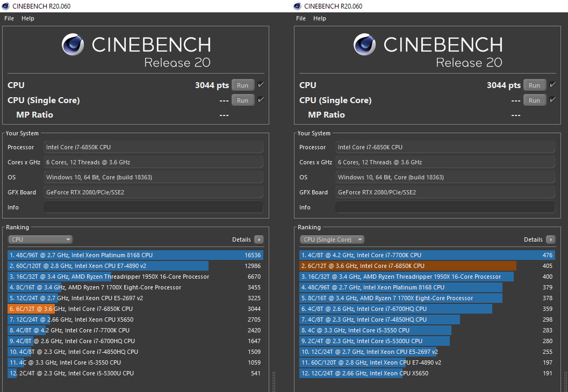Click GFX Board field in right window
Screen dimensions: 568x392
pyautogui.click(x=445, y=192)
